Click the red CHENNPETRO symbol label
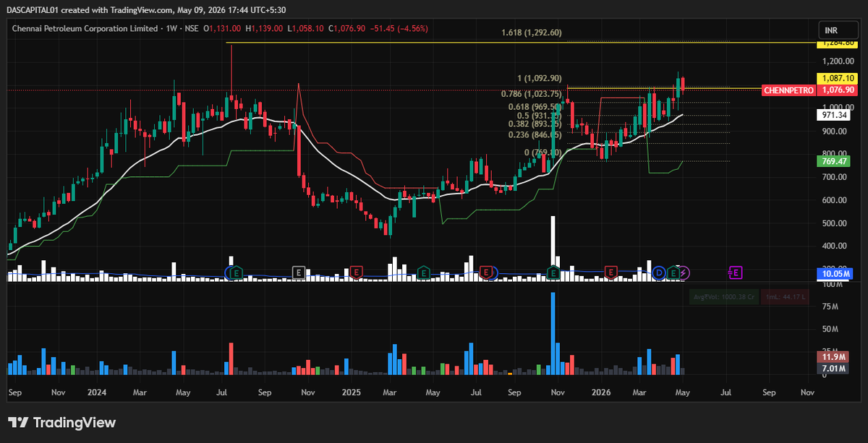This screenshot has width=868, height=443. coord(789,90)
